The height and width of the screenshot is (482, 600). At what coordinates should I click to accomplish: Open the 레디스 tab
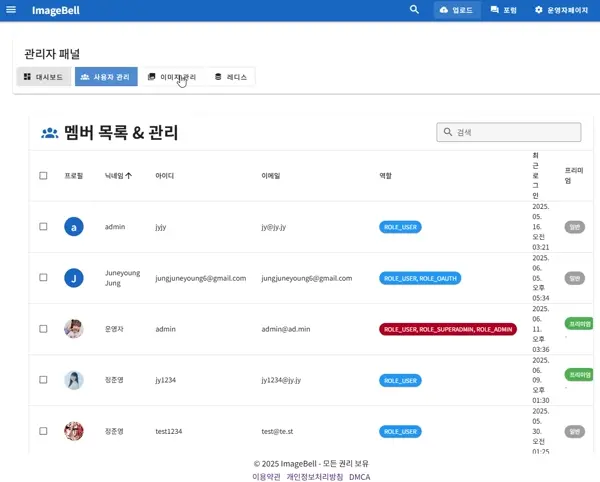pyautogui.click(x=231, y=77)
